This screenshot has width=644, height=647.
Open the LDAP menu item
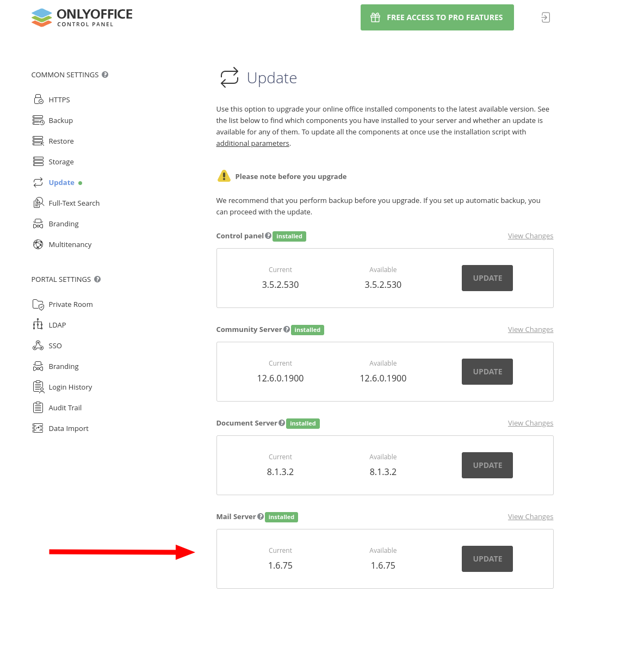pos(57,325)
